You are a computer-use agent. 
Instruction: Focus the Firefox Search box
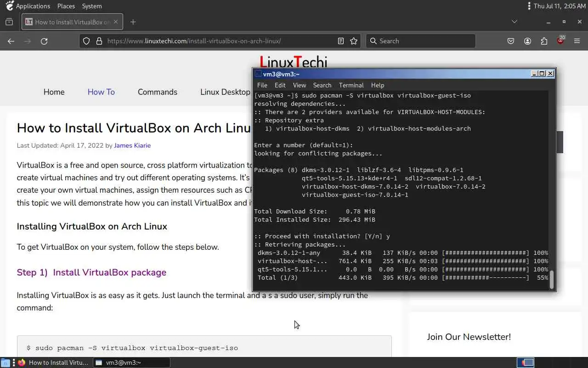point(421,41)
